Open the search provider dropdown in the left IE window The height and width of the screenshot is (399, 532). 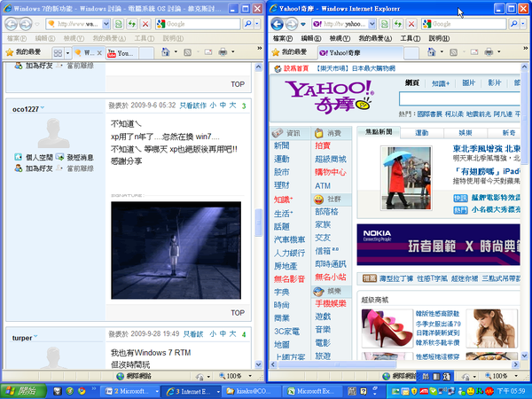pos(257,24)
